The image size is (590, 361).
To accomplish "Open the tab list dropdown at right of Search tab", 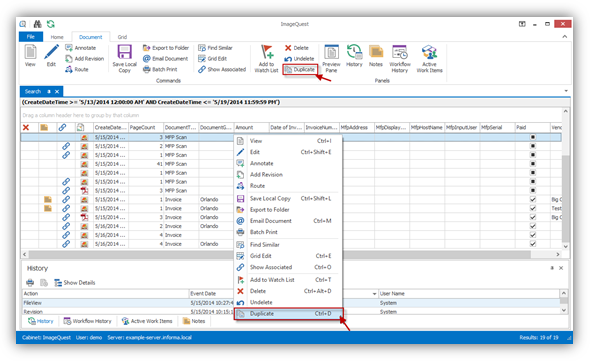I will pos(566,91).
